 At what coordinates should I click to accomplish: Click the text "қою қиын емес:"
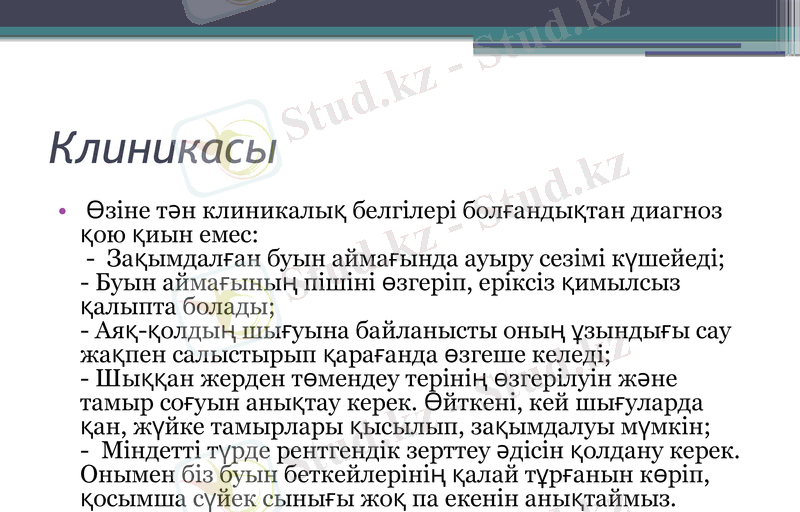pos(169,235)
